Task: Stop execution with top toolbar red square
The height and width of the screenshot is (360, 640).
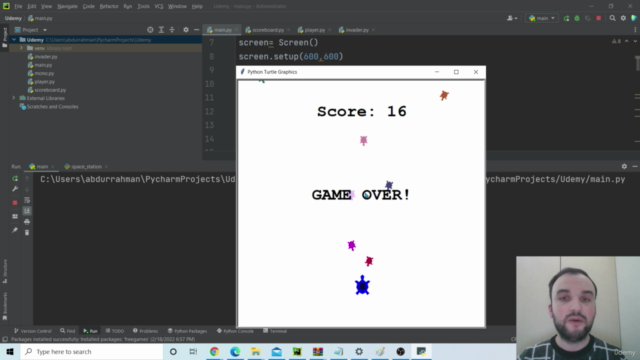Action: [598, 18]
